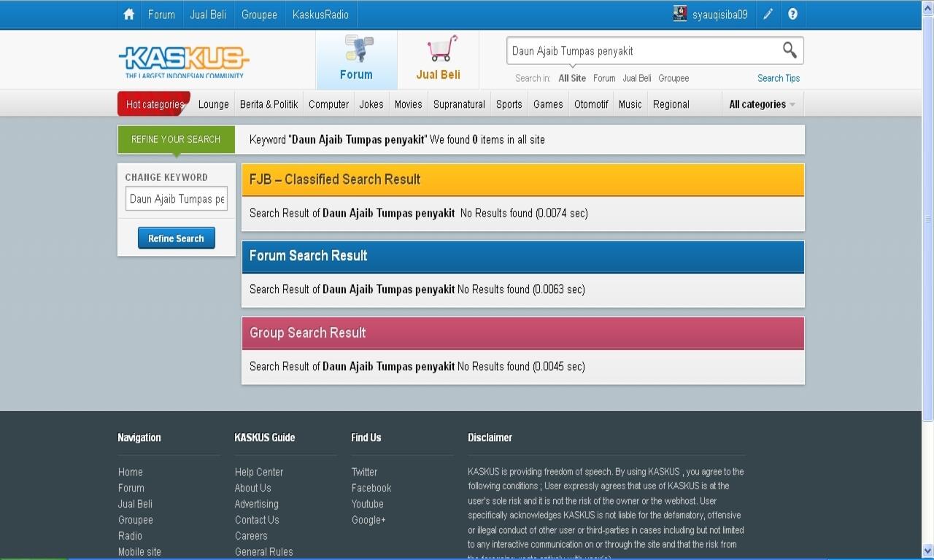Select Jual Beli search scope
Image resolution: width=934 pixels, height=560 pixels.
point(637,78)
